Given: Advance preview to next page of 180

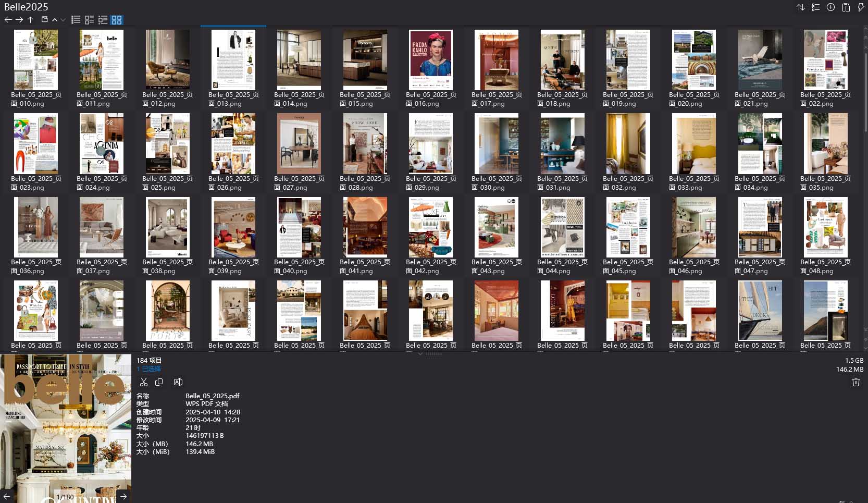Looking at the screenshot, I should (x=124, y=496).
